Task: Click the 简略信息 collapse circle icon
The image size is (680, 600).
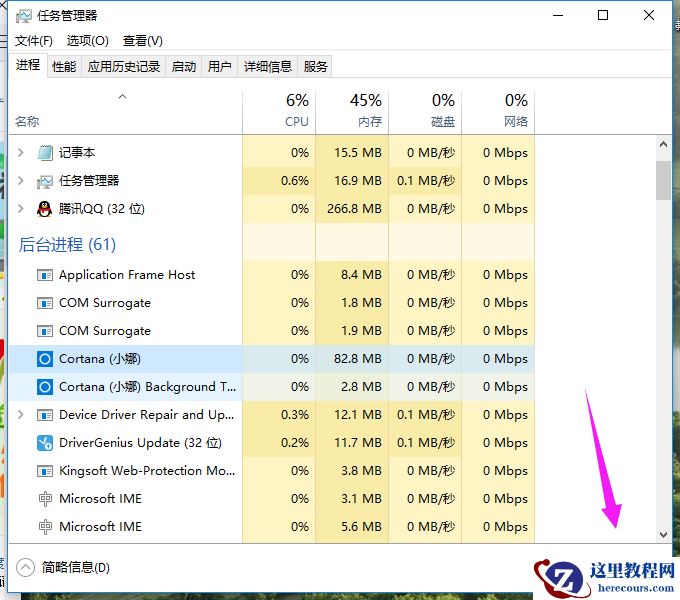Action: coord(25,567)
